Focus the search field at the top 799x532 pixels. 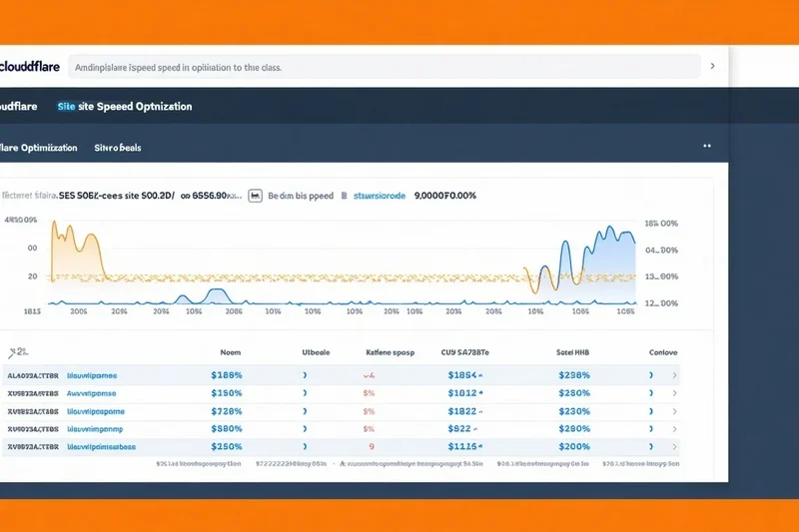click(380, 67)
